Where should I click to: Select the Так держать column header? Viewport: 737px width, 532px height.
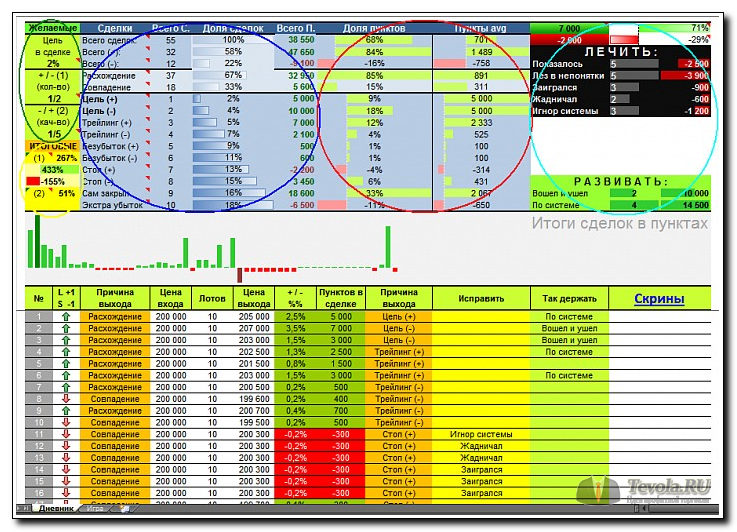(568, 298)
